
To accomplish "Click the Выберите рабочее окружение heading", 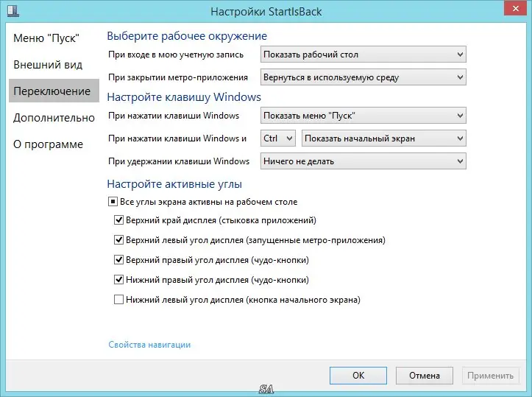I will click(x=187, y=35).
